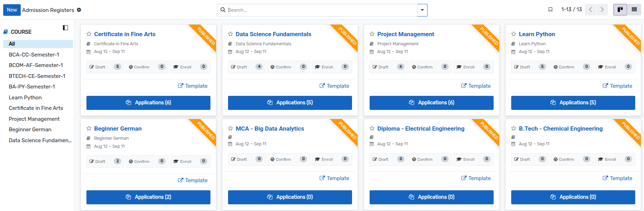644x211 pixels.
Task: Open Template link on MCA Big Data Analytics
Action: click(334, 178)
